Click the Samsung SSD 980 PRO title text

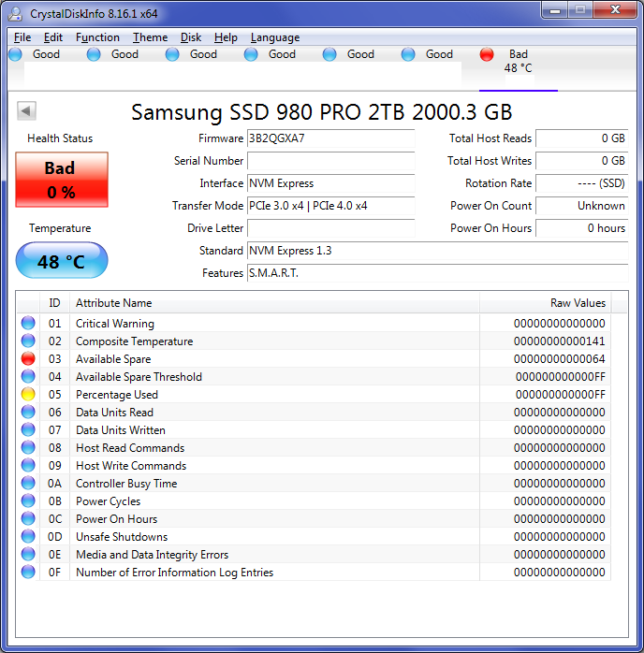tap(322, 112)
